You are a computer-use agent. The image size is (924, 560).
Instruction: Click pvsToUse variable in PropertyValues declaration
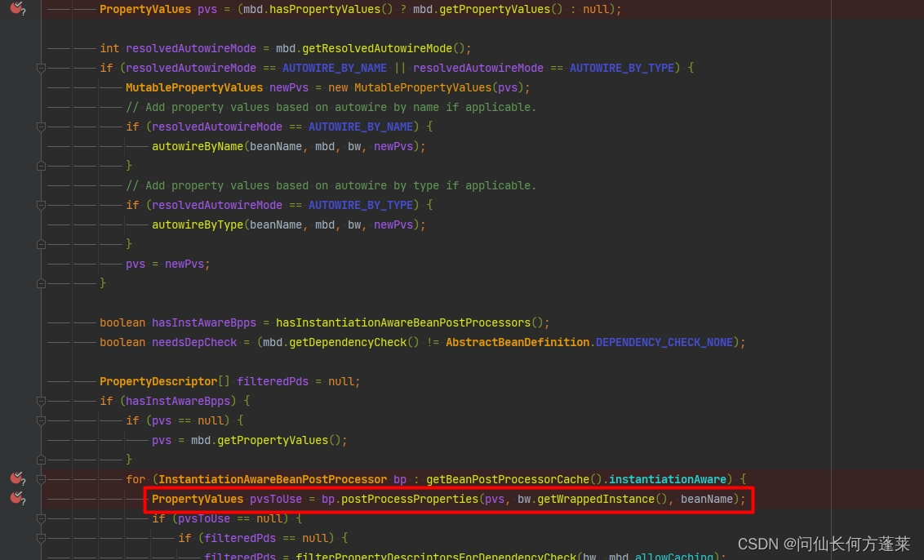(276, 500)
